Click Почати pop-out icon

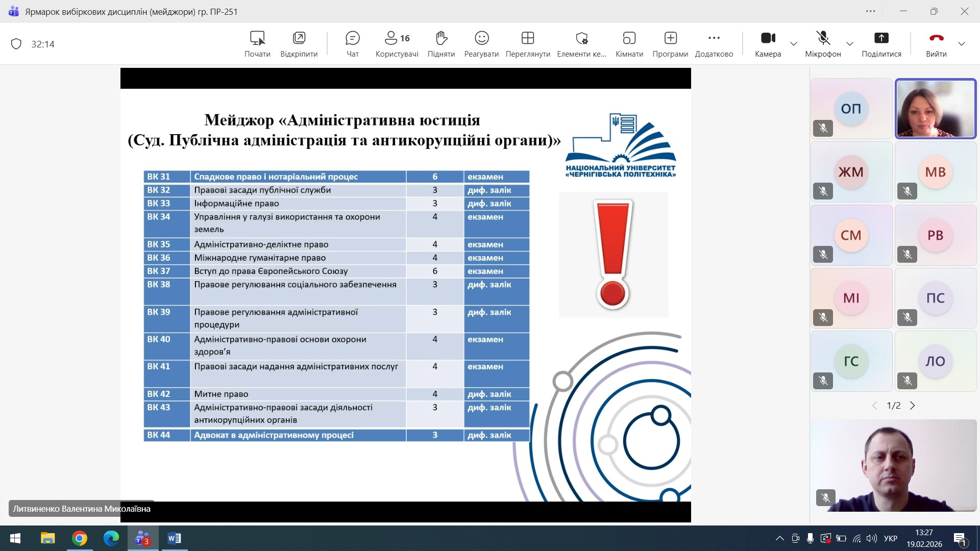coord(257,43)
